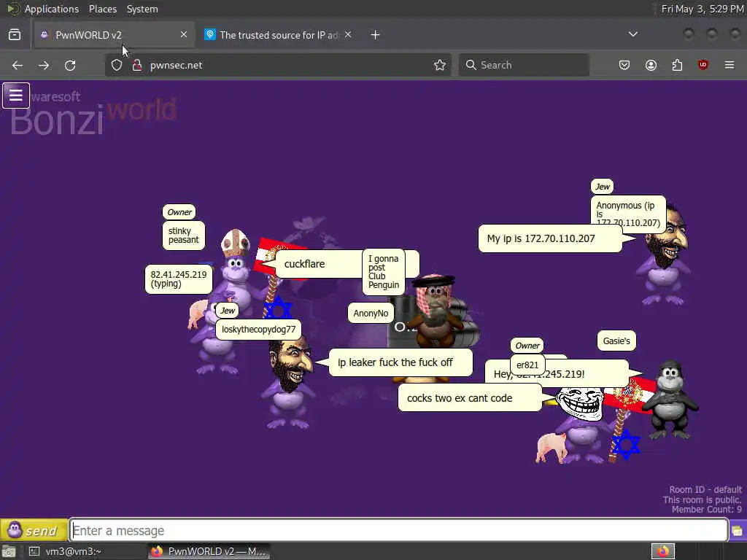Open the Extensions puzzle icon
The height and width of the screenshot is (560, 747).
677,65
